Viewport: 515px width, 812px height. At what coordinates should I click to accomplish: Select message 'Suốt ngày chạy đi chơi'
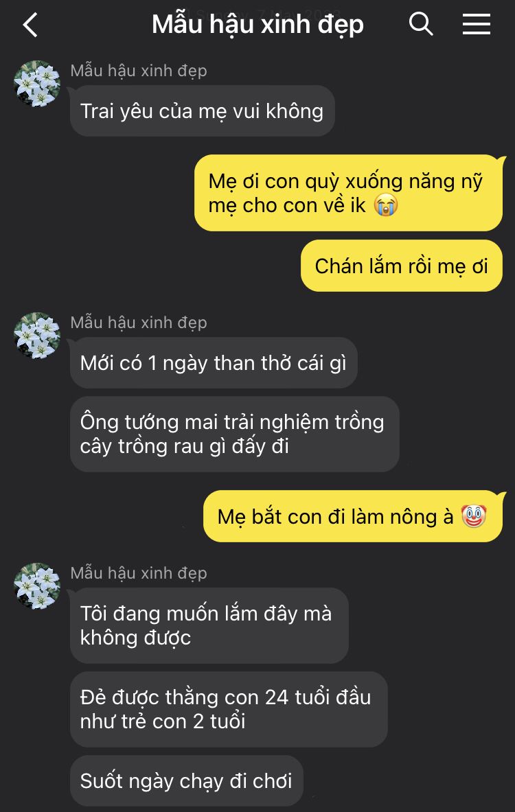tap(187, 780)
